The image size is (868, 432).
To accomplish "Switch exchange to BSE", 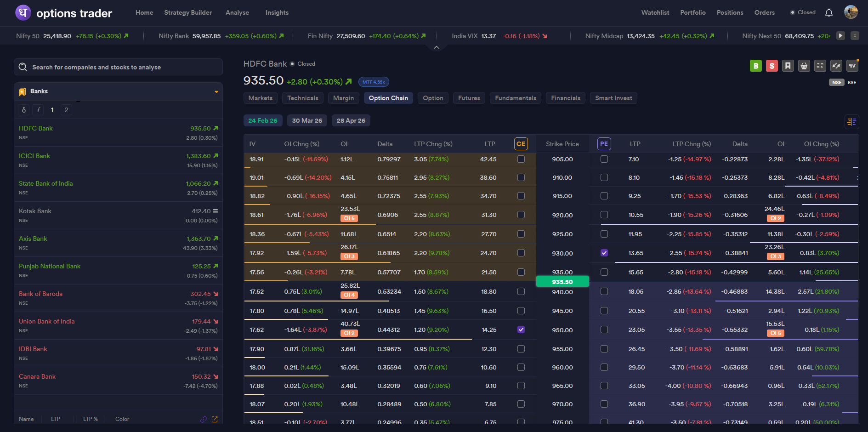I will (x=852, y=83).
